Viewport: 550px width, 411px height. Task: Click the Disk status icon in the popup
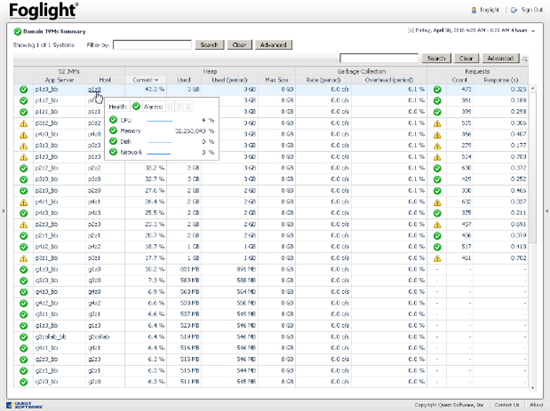click(113, 141)
